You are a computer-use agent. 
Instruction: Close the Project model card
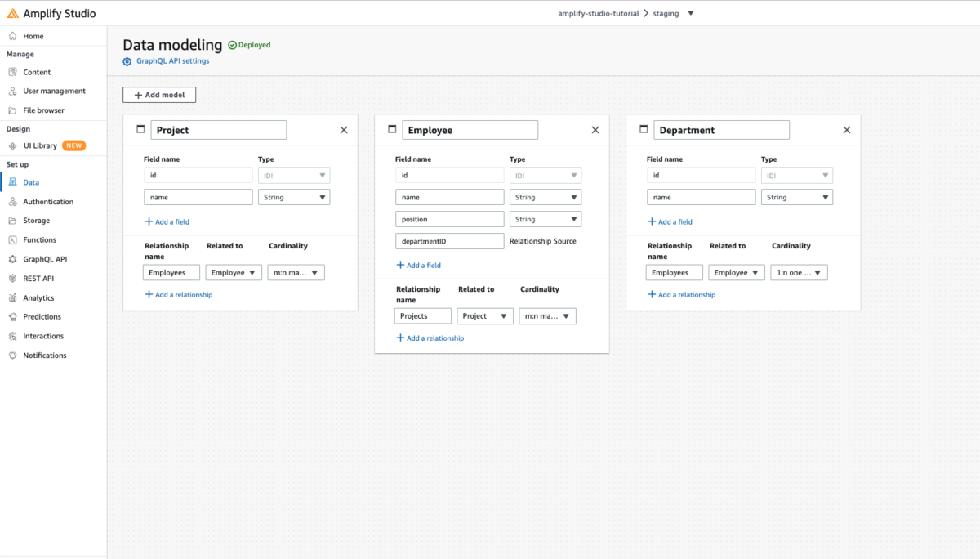(344, 130)
